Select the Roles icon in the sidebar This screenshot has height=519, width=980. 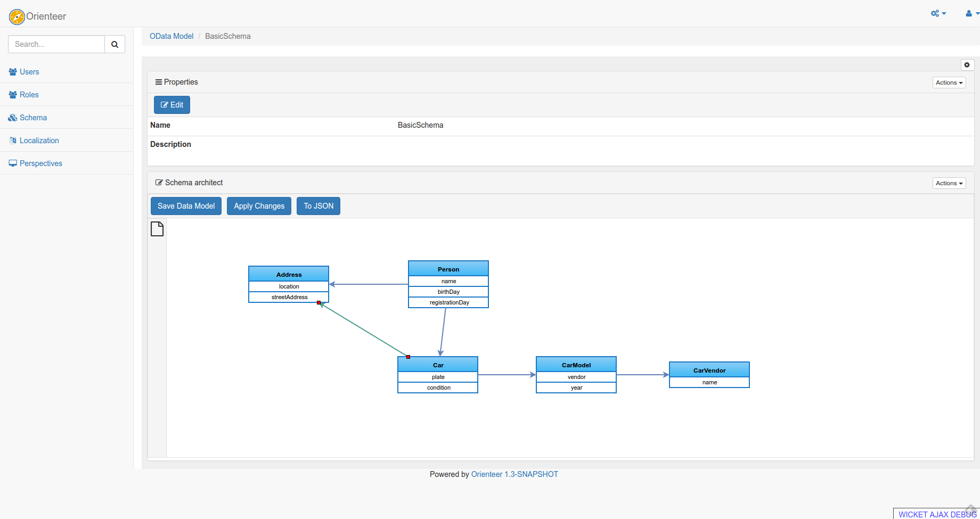(13, 94)
